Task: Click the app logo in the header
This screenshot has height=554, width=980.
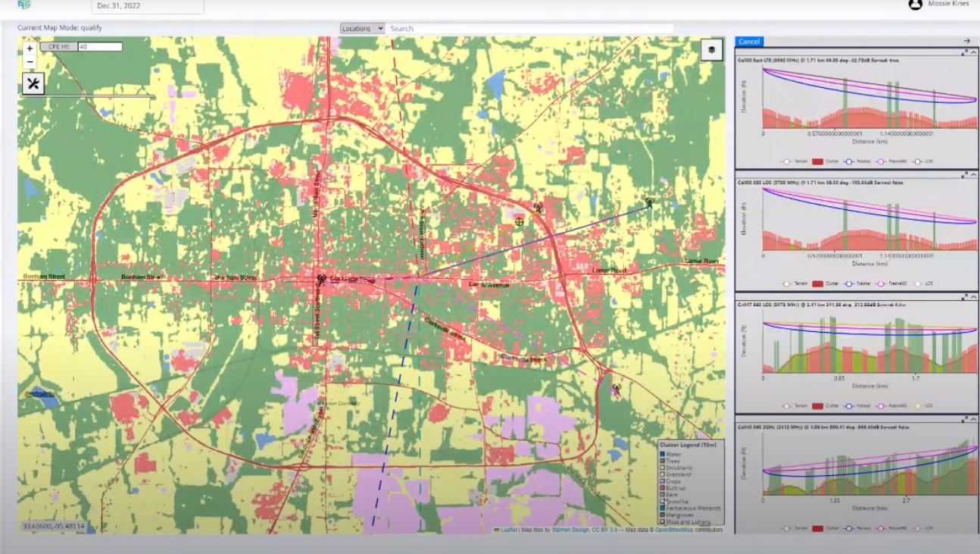Action: [x=25, y=5]
